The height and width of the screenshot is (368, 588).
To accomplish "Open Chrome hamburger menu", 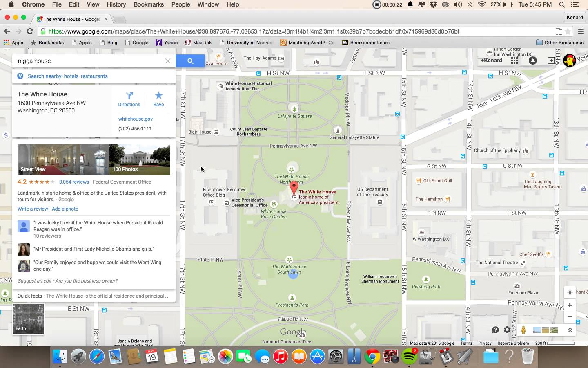I will (580, 31).
